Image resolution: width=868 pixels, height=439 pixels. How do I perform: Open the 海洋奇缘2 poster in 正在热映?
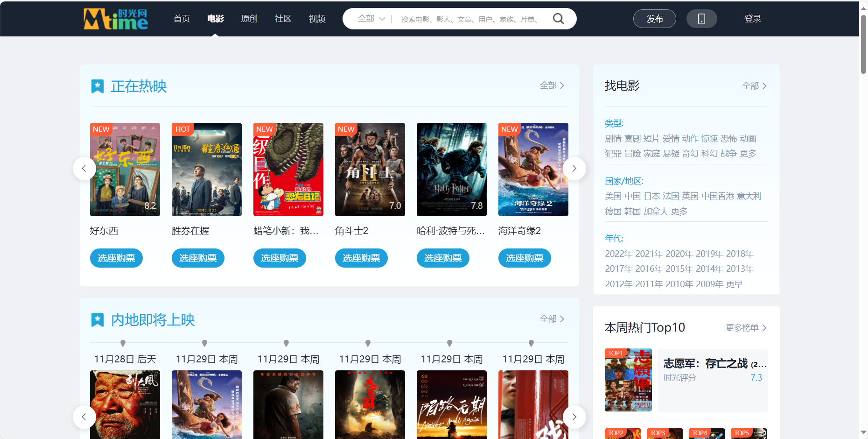coord(533,170)
